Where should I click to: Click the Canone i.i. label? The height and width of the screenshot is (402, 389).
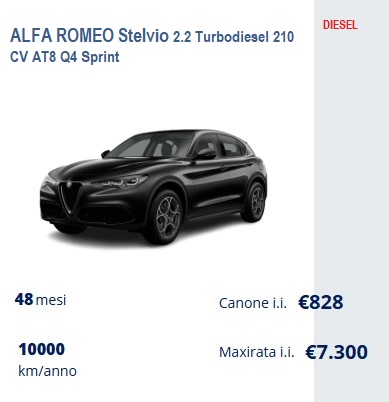(253, 303)
